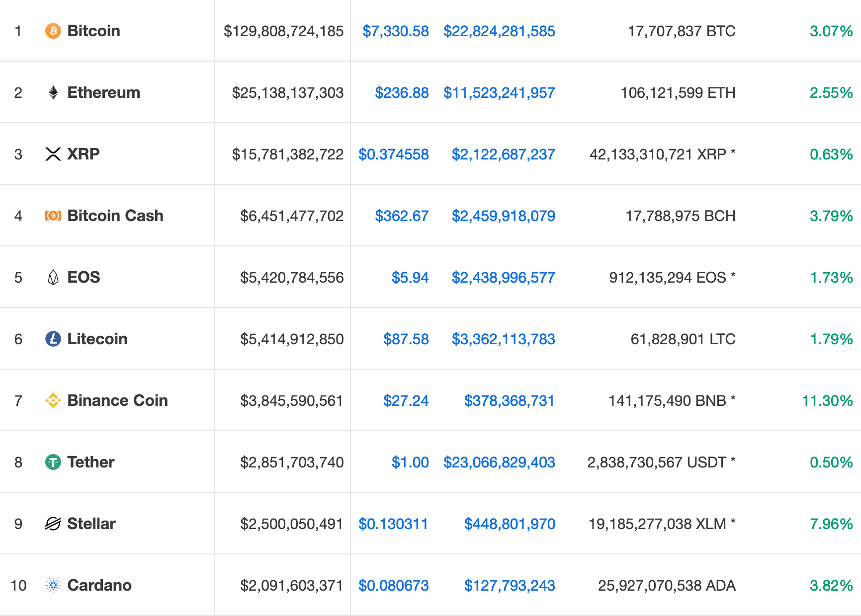Image resolution: width=861 pixels, height=616 pixels.
Task: Click supply value 42,133,310,721 XRP
Action: tap(658, 154)
